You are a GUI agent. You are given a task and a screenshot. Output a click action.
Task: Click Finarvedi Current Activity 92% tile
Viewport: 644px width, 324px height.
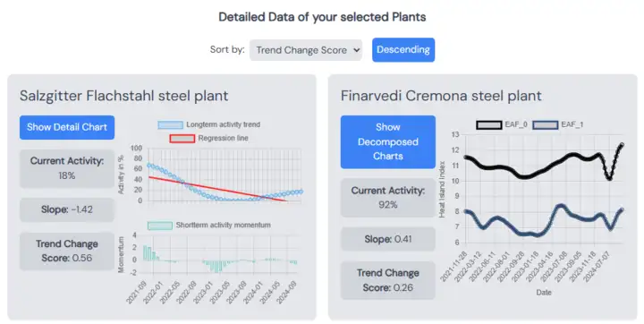[x=387, y=198]
